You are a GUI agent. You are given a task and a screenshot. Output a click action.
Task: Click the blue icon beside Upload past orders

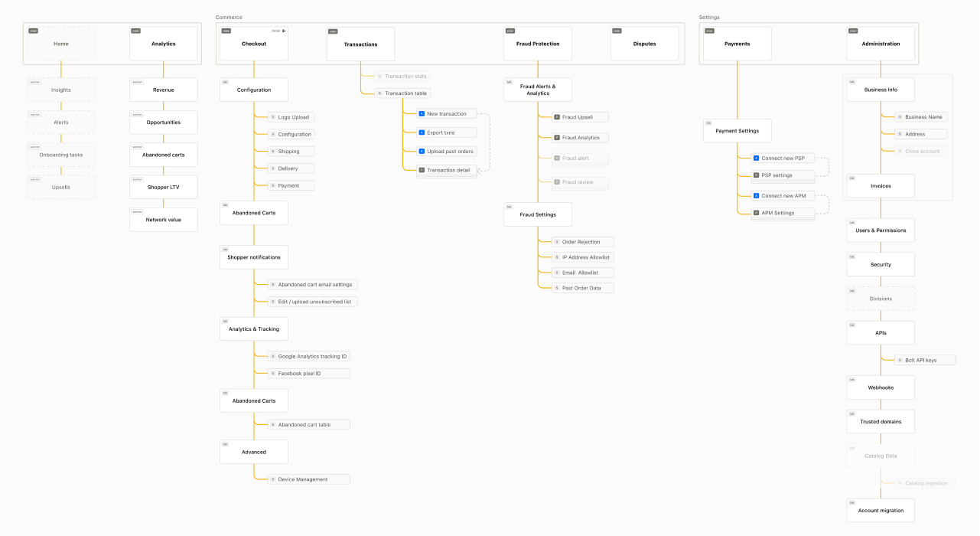pyautogui.click(x=422, y=152)
